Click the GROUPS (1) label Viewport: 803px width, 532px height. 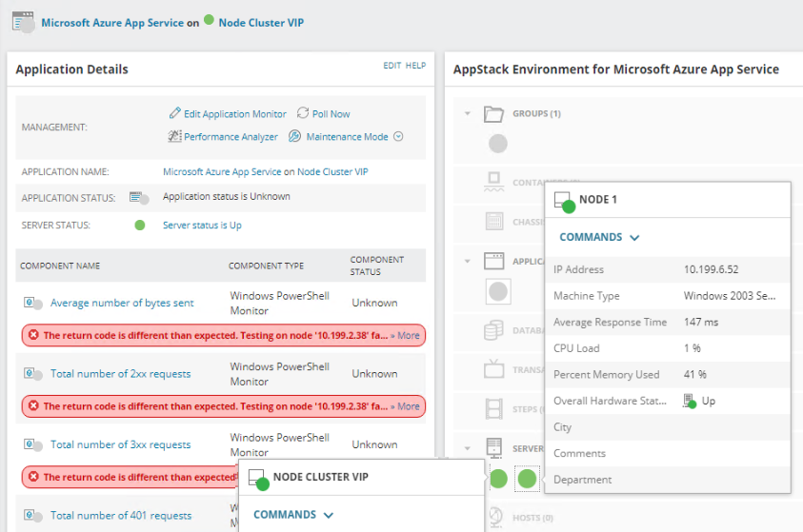coord(536,113)
